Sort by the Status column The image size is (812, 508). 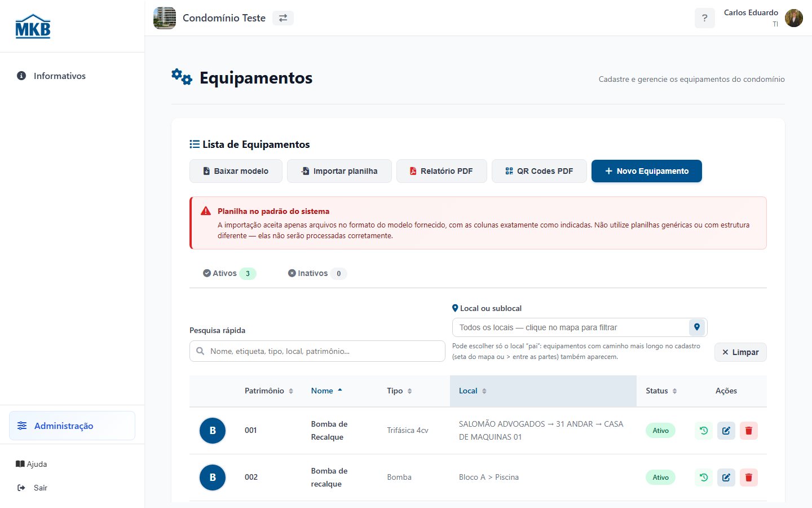point(661,391)
